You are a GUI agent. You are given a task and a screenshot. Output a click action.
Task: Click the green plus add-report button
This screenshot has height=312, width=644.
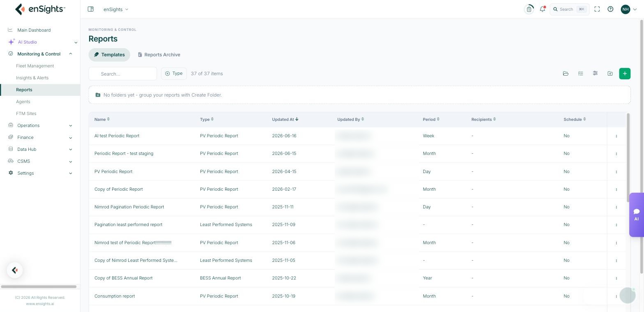pyautogui.click(x=625, y=74)
